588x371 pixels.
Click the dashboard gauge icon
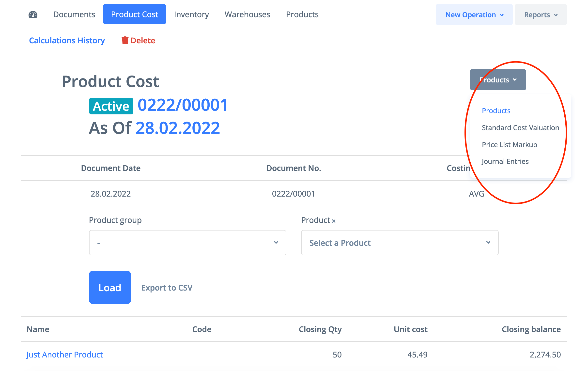click(x=33, y=15)
